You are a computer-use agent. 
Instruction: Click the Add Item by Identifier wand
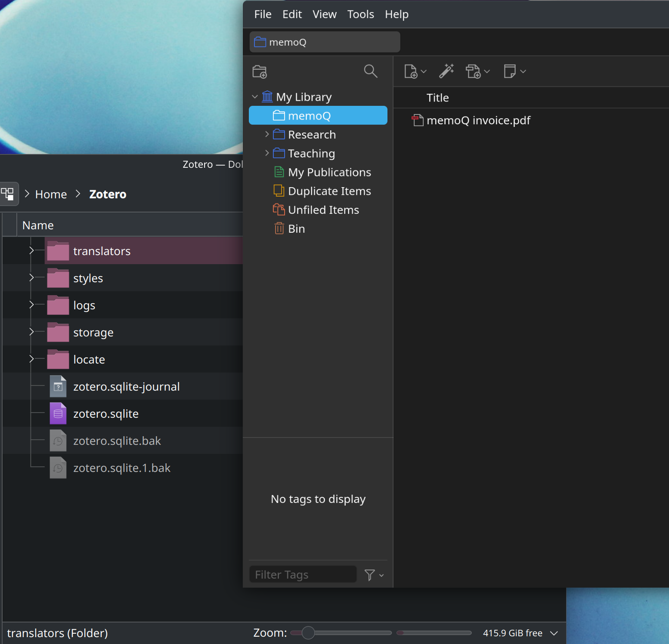coord(446,71)
